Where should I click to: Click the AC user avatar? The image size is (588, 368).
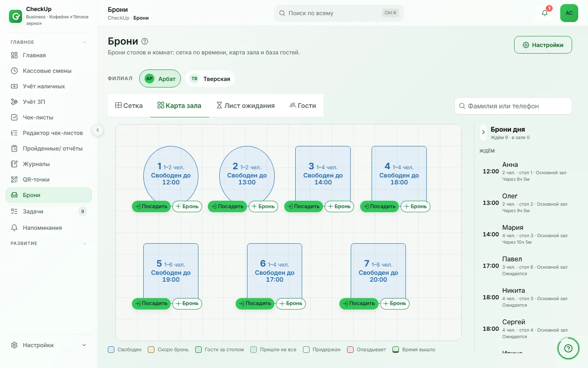coord(569,13)
